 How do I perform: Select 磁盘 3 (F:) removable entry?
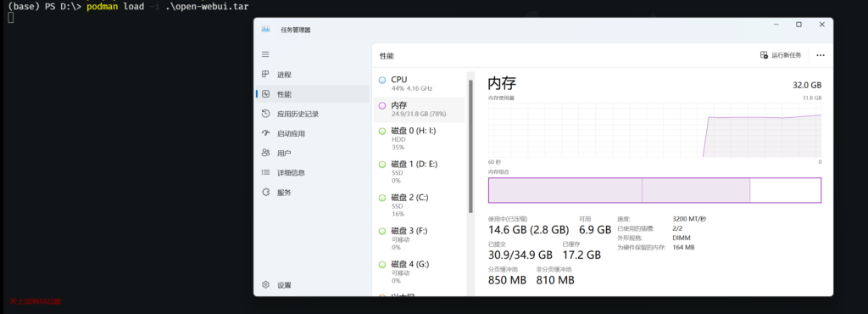coord(420,238)
